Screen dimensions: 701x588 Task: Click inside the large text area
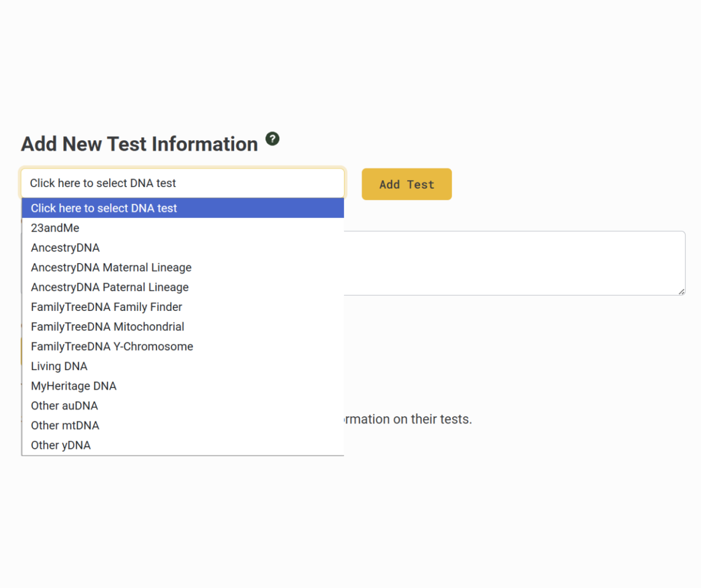[514, 263]
